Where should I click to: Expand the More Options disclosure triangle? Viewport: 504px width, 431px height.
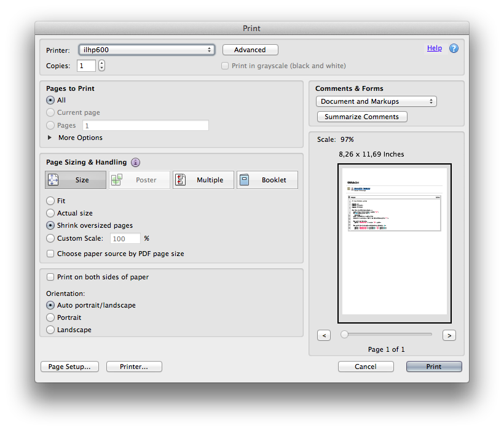click(50, 138)
